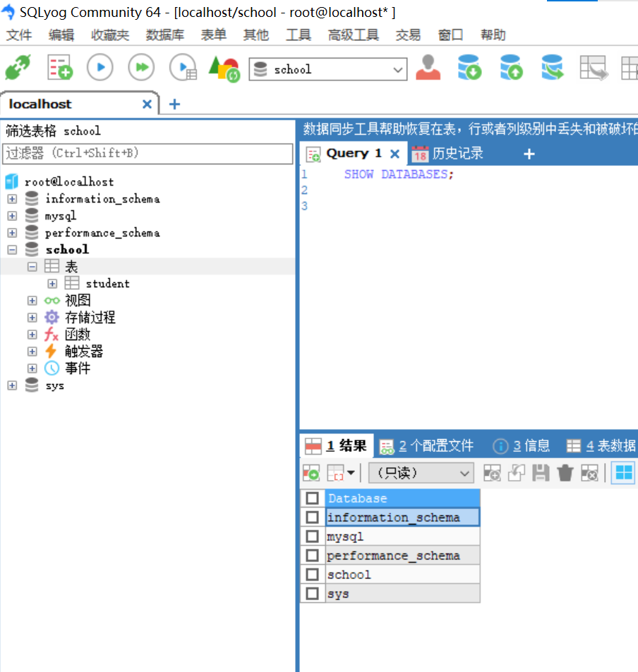This screenshot has height=672, width=638.
Task: Switch to the 历史记录 tab
Action: pos(447,153)
